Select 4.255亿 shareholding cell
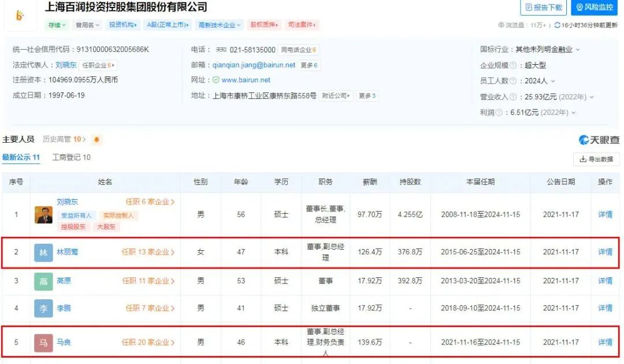 410,214
